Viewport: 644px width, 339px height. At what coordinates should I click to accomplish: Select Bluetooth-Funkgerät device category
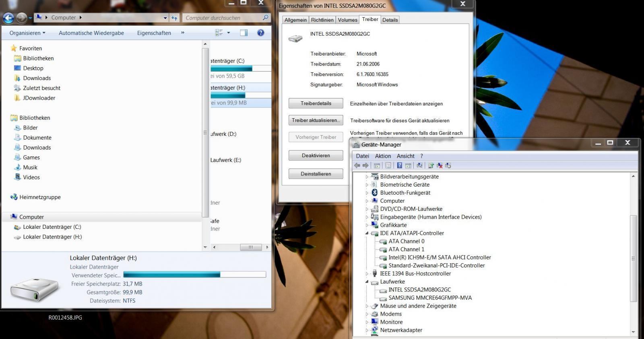(405, 193)
